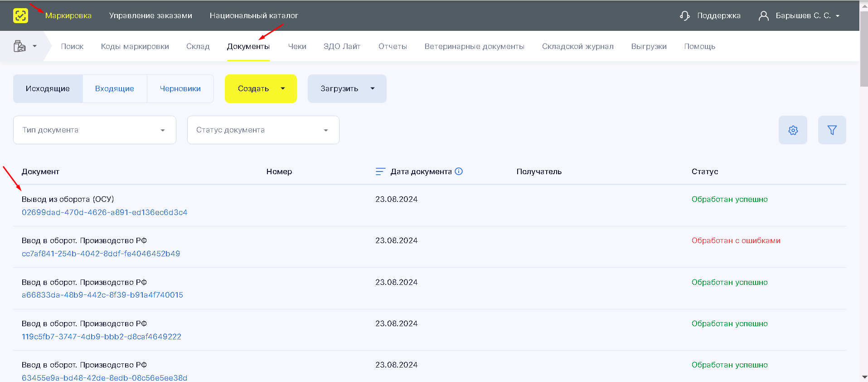
Task: Open Управление заказами section
Action: tap(150, 15)
